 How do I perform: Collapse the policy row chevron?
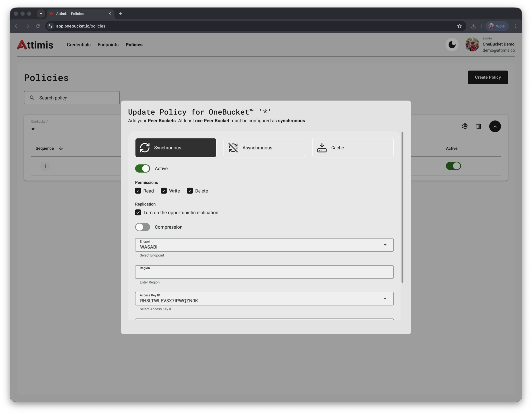click(x=495, y=126)
